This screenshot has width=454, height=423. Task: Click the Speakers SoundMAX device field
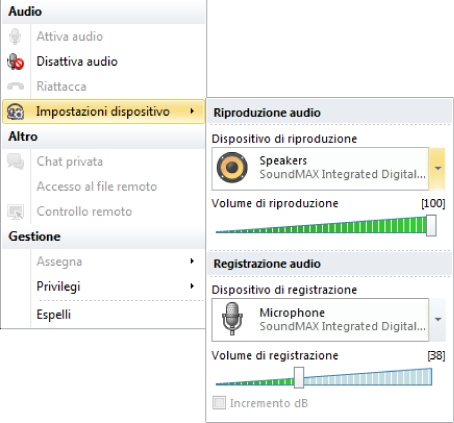pyautogui.click(x=320, y=169)
